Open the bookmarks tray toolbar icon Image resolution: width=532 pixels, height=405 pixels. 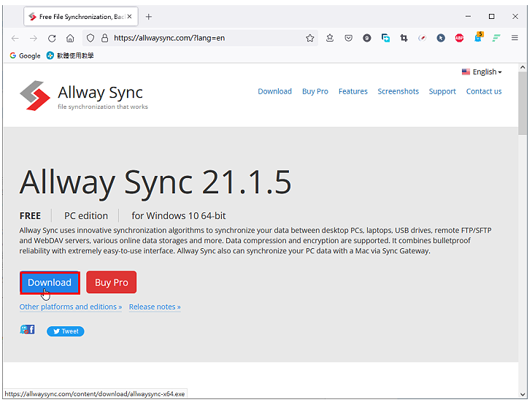pyautogui.click(x=330, y=38)
